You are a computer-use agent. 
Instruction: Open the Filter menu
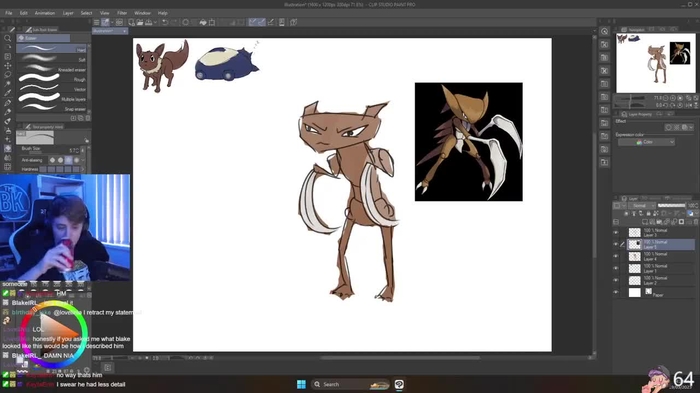122,13
